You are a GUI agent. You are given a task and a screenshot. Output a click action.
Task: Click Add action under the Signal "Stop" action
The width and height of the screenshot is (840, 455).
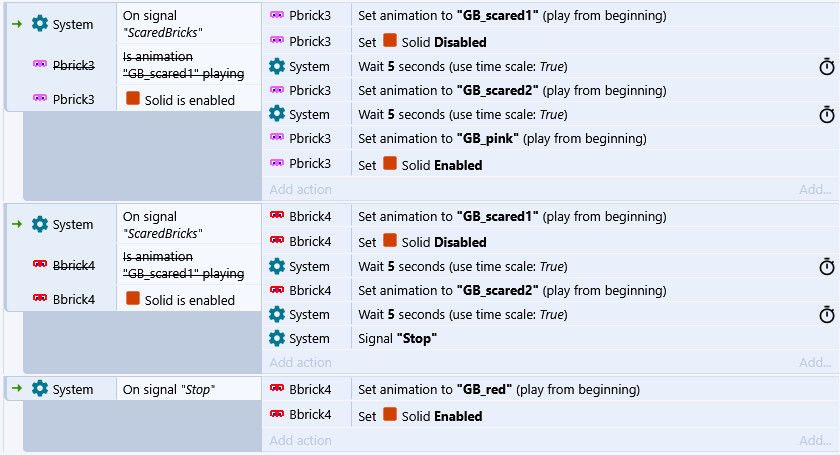click(x=300, y=362)
